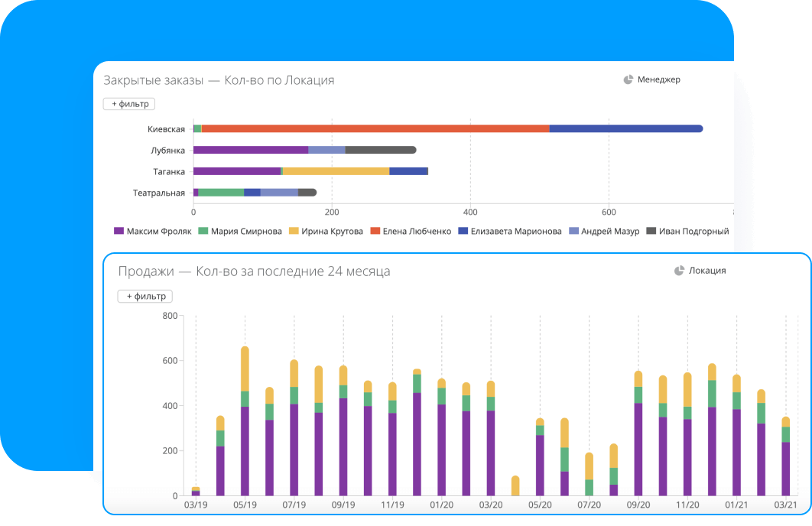Screen dimensions: 812x526
Task: Toggle Ирина Крутова legend series
Action: click(326, 231)
